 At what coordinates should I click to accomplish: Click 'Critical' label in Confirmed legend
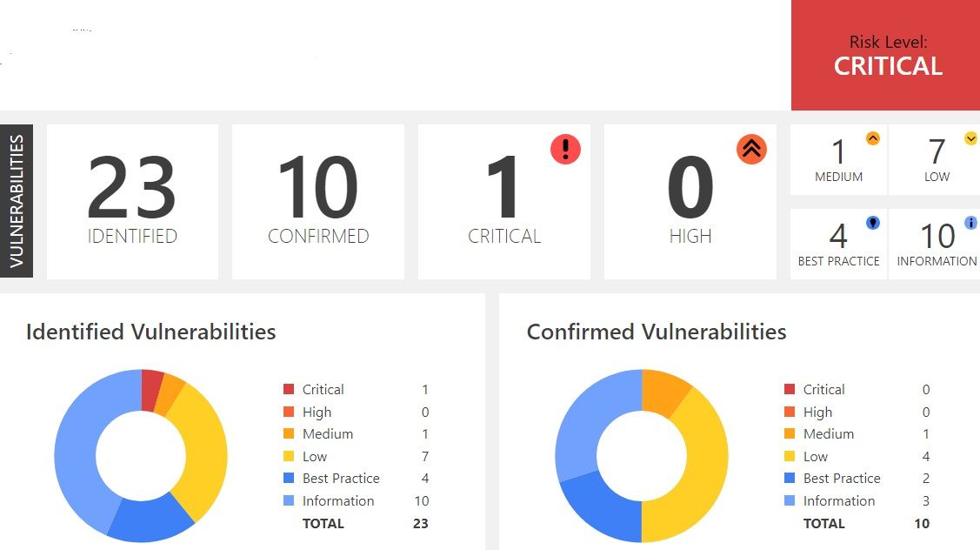coord(823,389)
